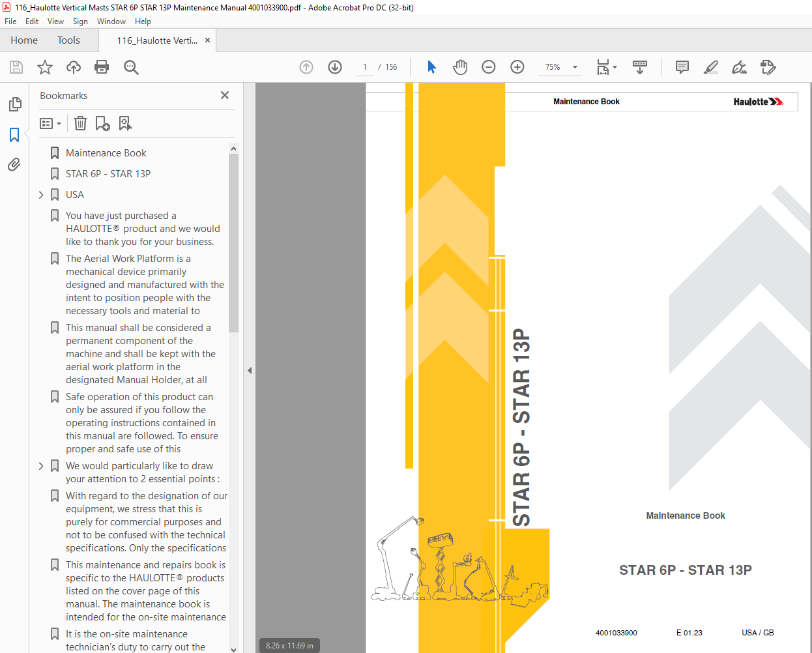Open the File menu
Screen dimensions: 812x653
[10, 22]
